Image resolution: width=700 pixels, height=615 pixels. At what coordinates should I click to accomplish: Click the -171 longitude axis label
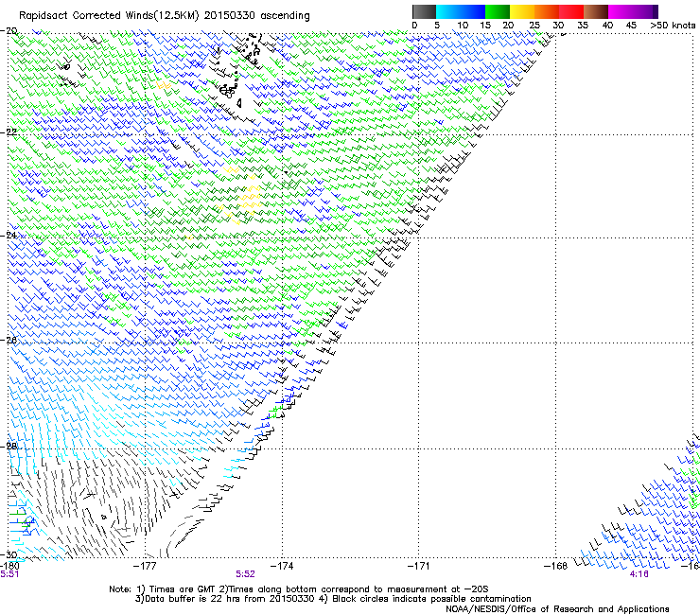tap(418, 567)
